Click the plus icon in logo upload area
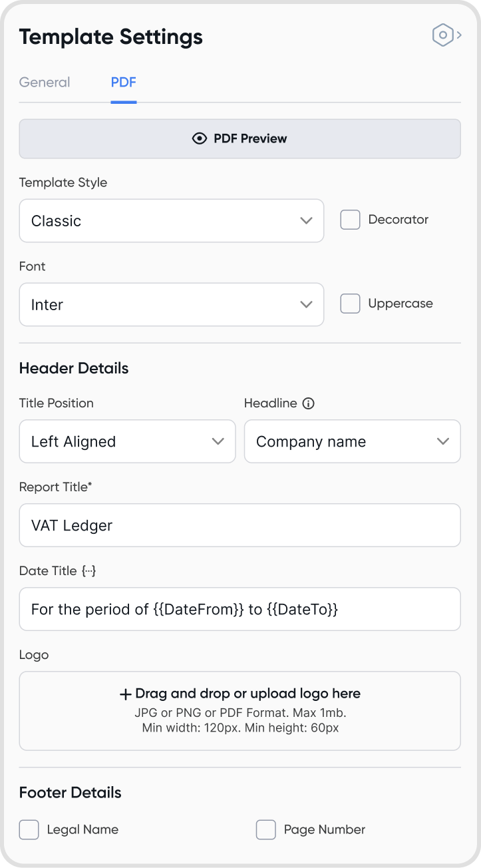The width and height of the screenshot is (481, 868). coord(126,694)
